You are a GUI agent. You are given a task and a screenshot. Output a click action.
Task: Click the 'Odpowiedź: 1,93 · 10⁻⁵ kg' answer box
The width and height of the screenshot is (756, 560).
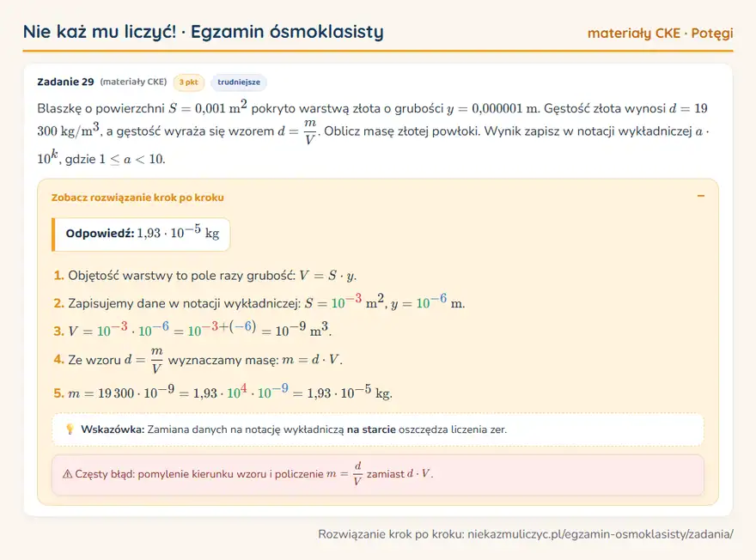tap(141, 234)
